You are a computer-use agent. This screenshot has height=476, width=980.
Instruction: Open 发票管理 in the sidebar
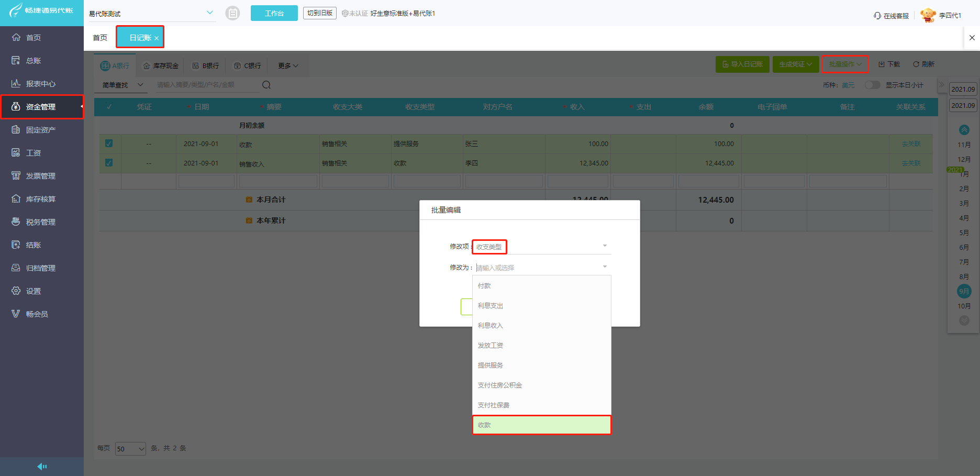(42, 176)
